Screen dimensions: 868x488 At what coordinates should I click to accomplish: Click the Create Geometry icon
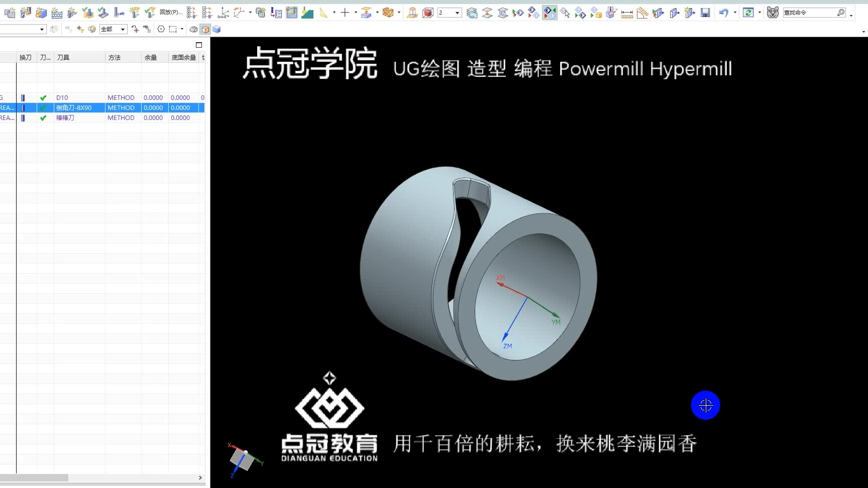[x=41, y=13]
